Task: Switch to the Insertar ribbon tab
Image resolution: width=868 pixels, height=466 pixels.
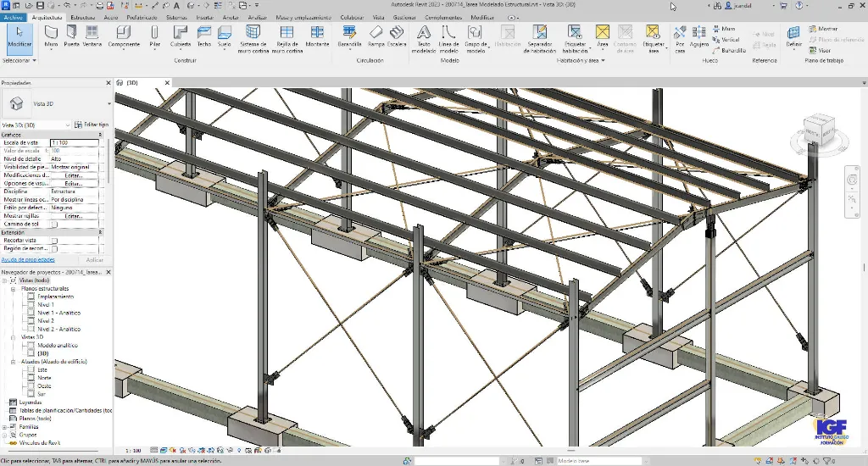Action: click(204, 17)
